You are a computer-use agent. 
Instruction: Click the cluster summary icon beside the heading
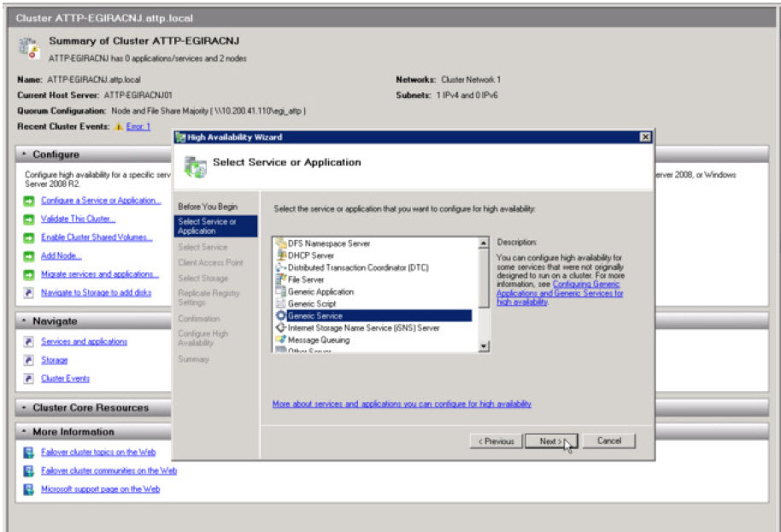(29, 49)
